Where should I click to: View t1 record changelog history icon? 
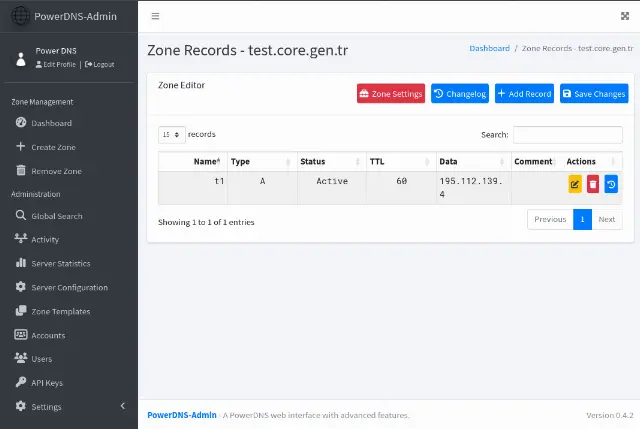[x=611, y=184]
